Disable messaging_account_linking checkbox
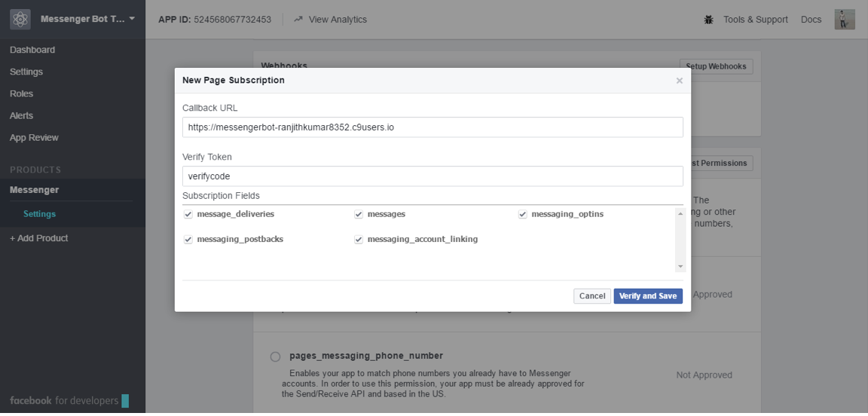This screenshot has height=416, width=868. [x=359, y=240]
